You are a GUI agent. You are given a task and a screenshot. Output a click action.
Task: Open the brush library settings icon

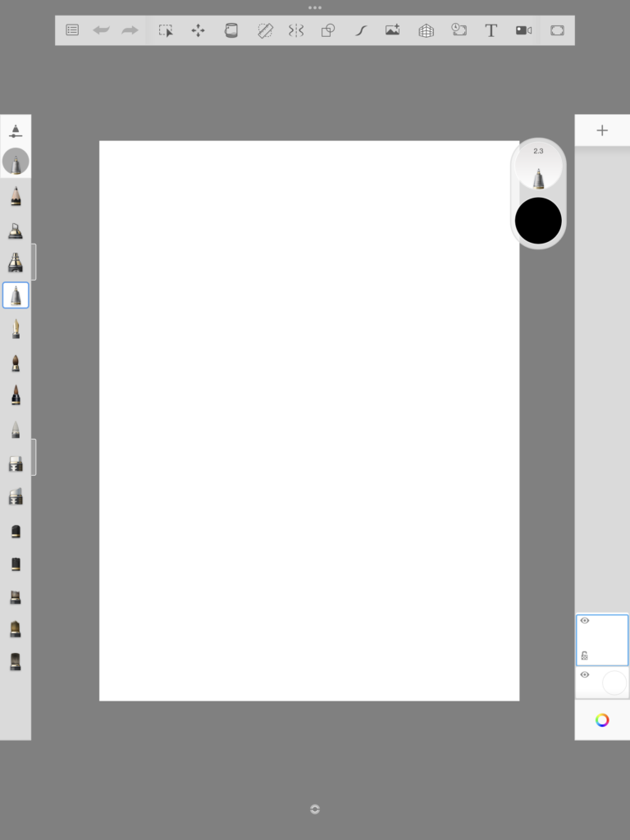pos(16,130)
